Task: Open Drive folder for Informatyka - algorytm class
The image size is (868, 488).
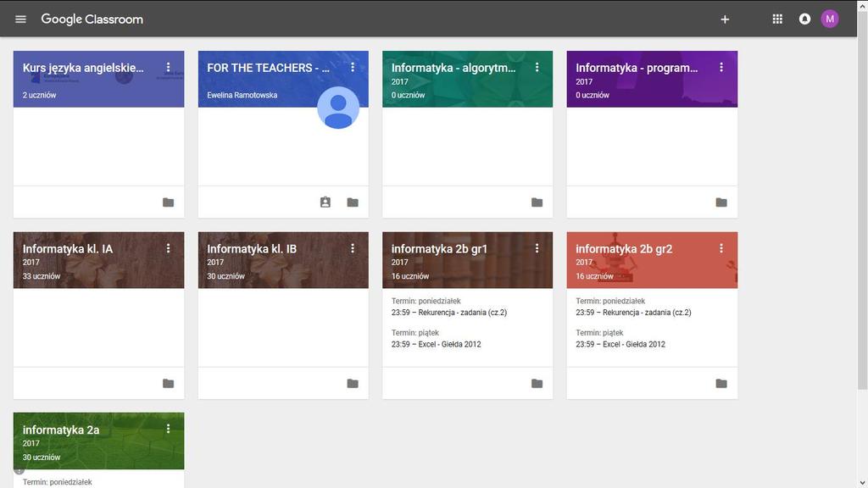Action: pyautogui.click(x=537, y=202)
